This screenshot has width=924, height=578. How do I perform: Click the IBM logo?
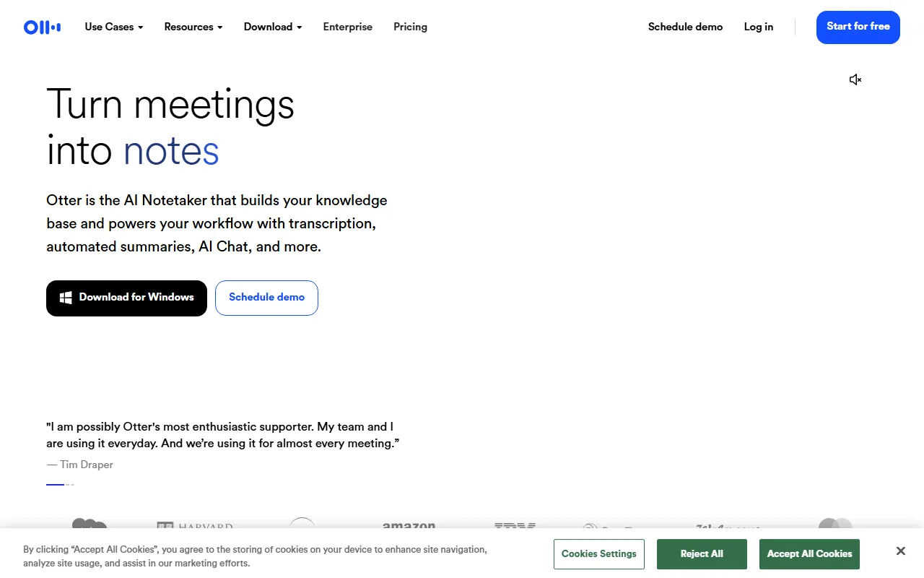[x=515, y=527]
